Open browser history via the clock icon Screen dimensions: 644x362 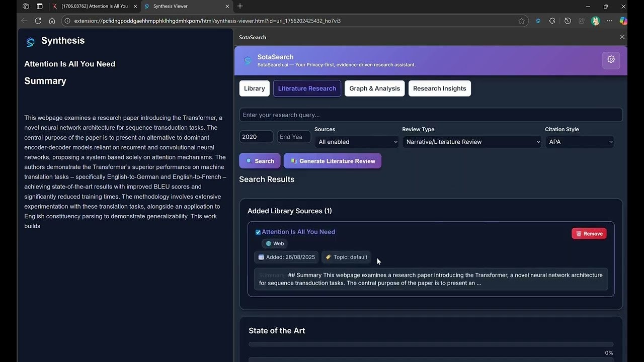pos(568,21)
